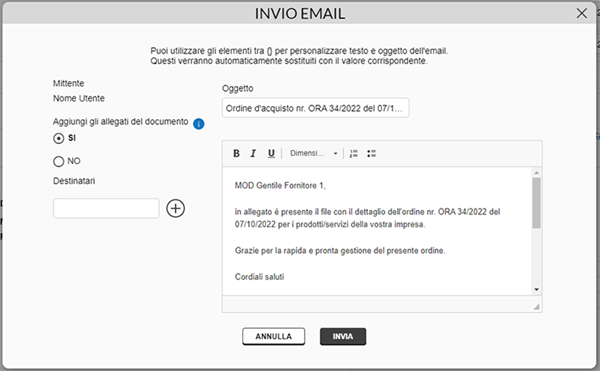
Task: Toggle bold formatting in the editor
Action: tap(236, 153)
